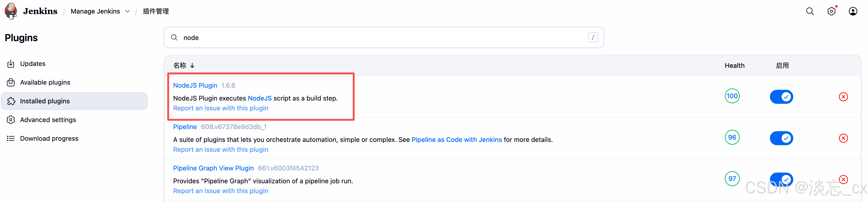Open the NodeJS Plugin link
868x202 pixels.
(x=195, y=85)
